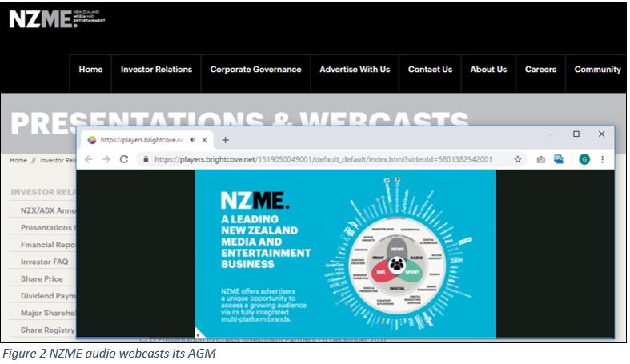630x364 pixels.
Task: Open Share Registry sidebar link
Action: [48, 330]
